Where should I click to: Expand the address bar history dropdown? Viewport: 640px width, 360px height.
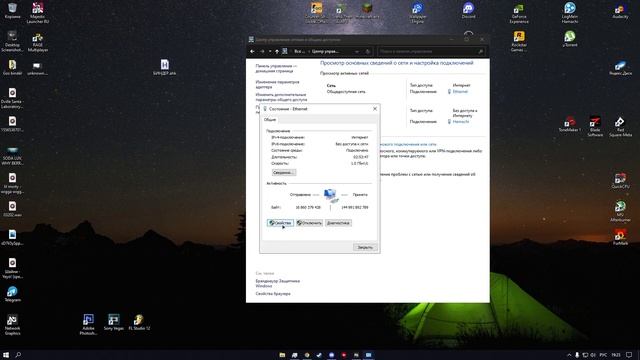[x=357, y=51]
